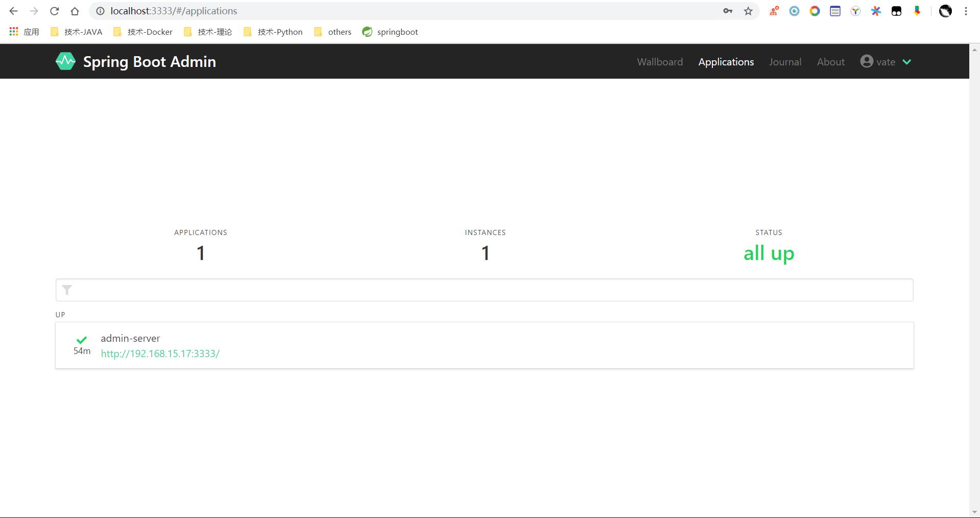Viewport: 980px width, 518px height.
Task: Click the blue circular extension icon
Action: click(794, 11)
